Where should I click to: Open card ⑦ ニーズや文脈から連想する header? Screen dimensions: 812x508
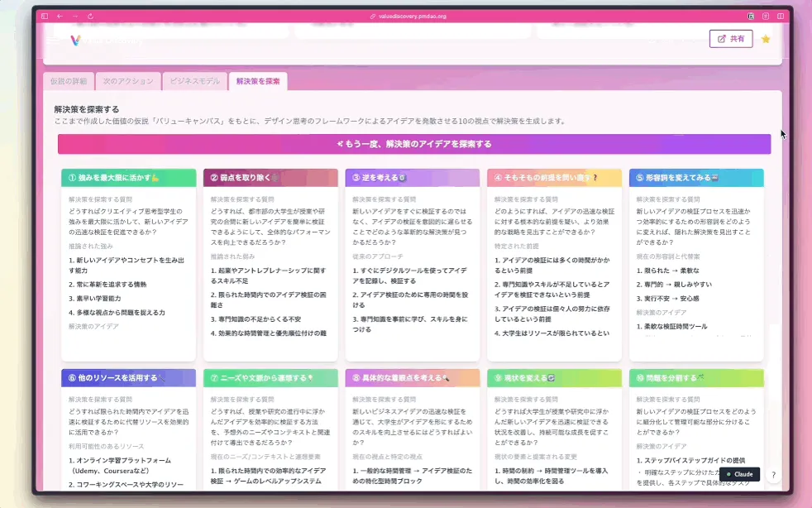(x=270, y=378)
